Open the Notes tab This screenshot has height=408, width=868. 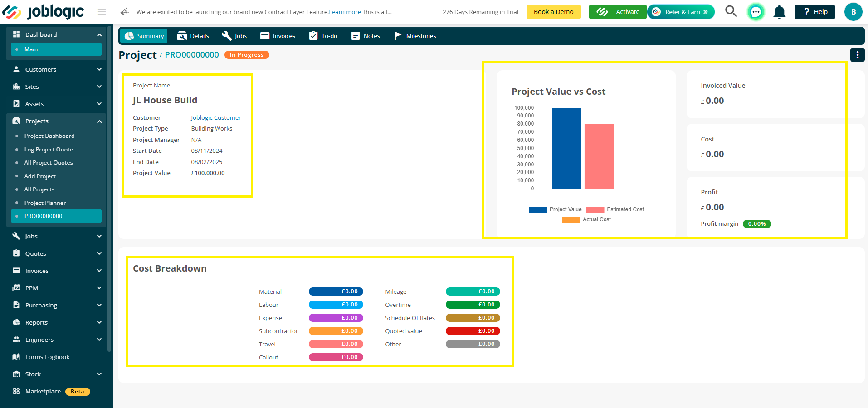coord(366,36)
